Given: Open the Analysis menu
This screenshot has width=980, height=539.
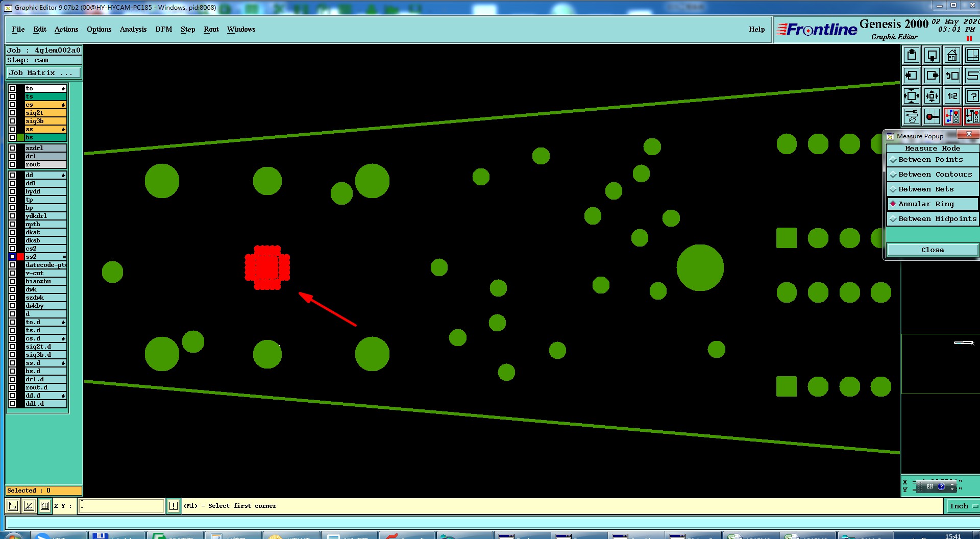Looking at the screenshot, I should point(133,30).
